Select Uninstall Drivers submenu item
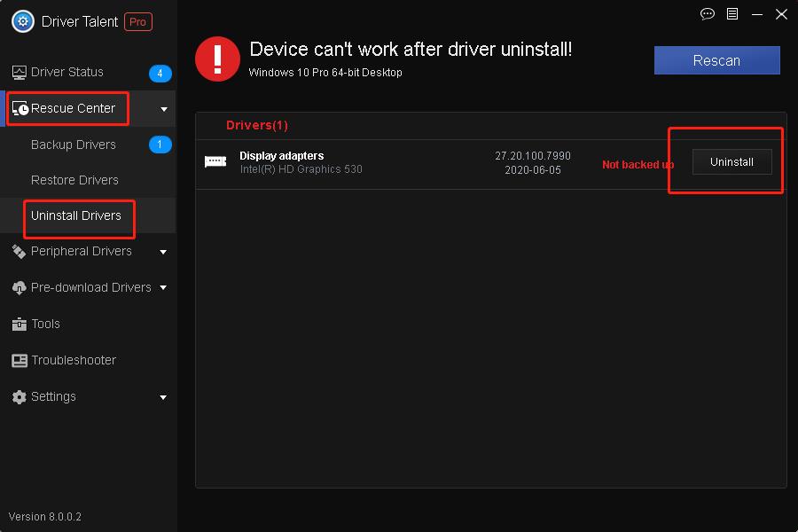Image resolution: width=798 pixels, height=532 pixels. pos(76,215)
